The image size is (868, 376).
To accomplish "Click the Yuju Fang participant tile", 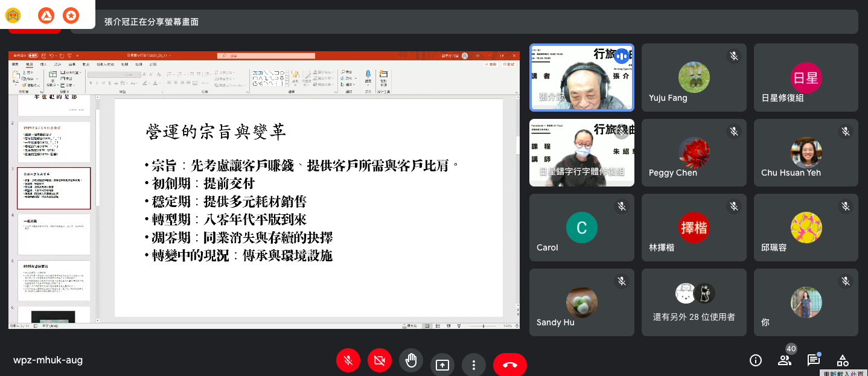I will (x=694, y=77).
